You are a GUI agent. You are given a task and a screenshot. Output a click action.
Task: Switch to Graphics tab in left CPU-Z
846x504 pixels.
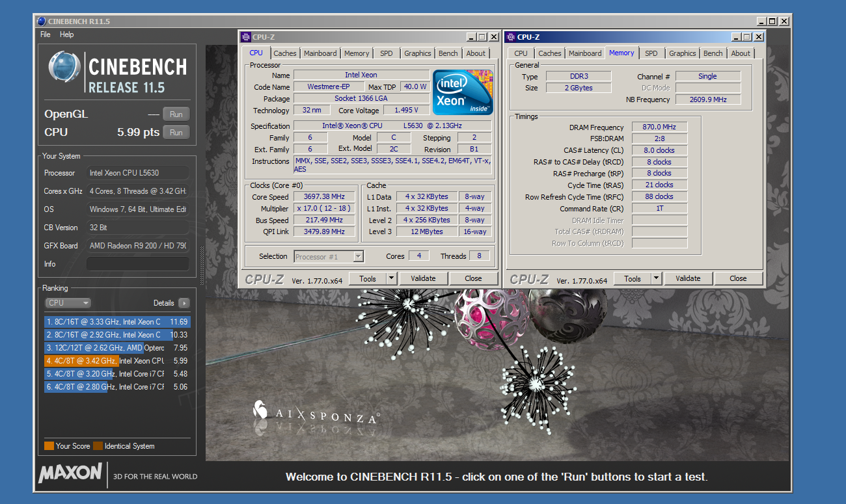coord(417,53)
